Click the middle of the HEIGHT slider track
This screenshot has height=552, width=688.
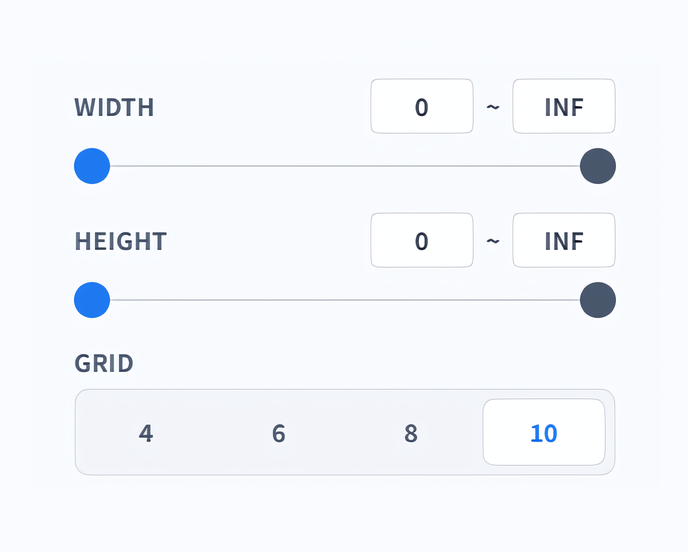click(345, 300)
